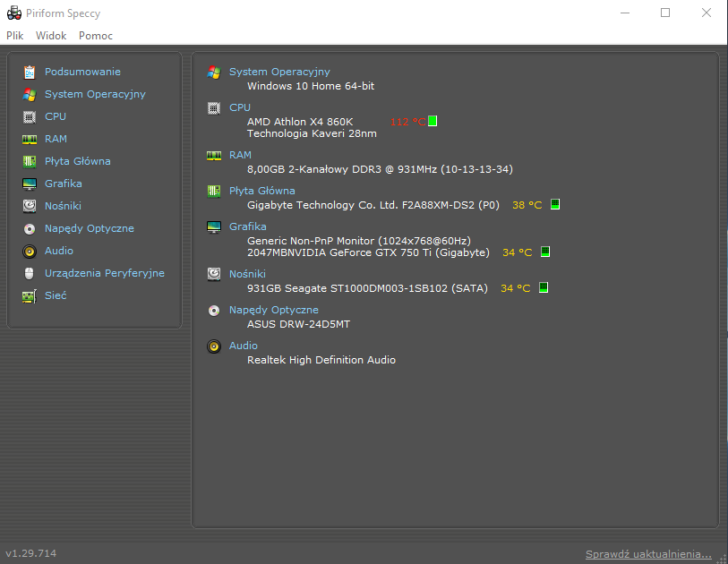Image resolution: width=728 pixels, height=564 pixels.
Task: Click the graphics card temperature indicator
Action: point(545,252)
